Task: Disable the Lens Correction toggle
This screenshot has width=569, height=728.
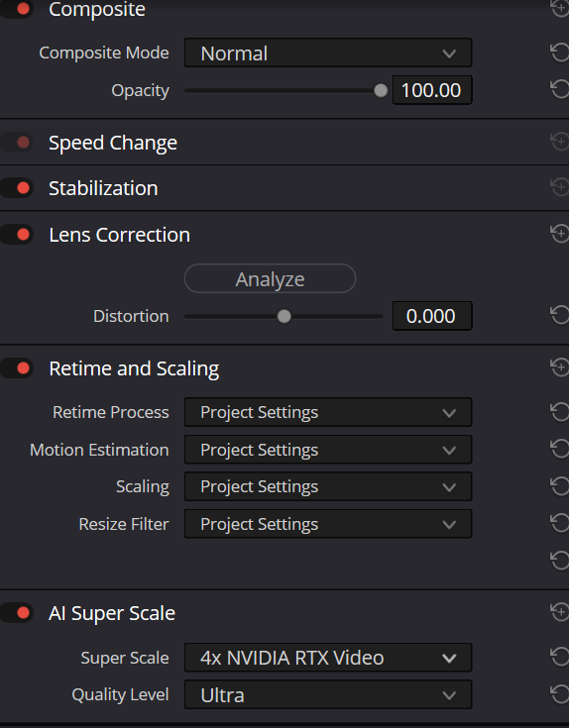Action: [x=17, y=235]
